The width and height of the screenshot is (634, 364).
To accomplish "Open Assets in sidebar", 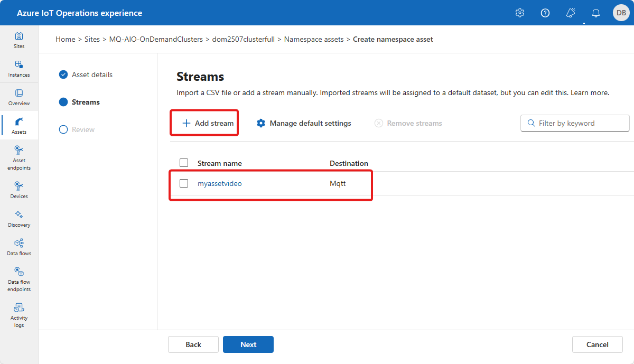I will [19, 125].
